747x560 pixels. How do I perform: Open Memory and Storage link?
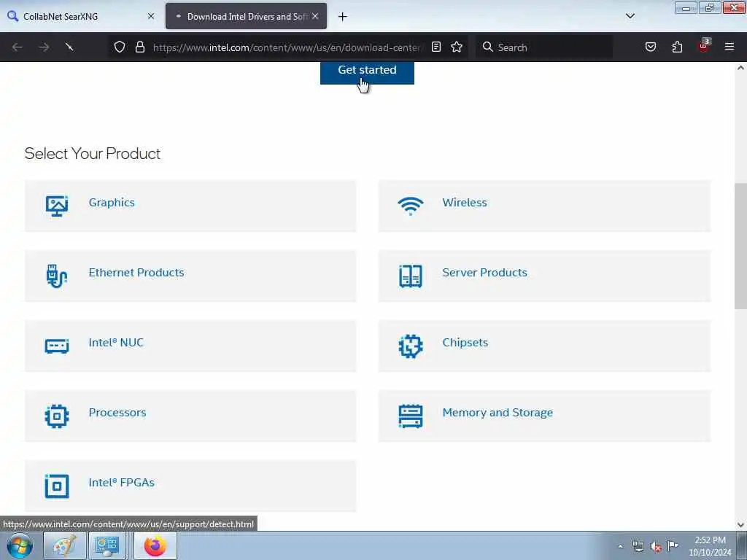pos(498,413)
